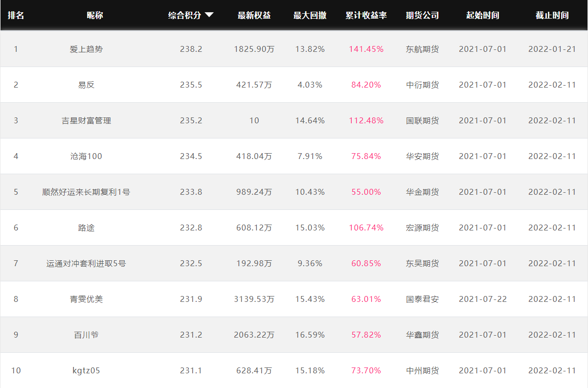The image size is (588, 388).
Task: Select futures company 华安期货
Action: pos(422,156)
